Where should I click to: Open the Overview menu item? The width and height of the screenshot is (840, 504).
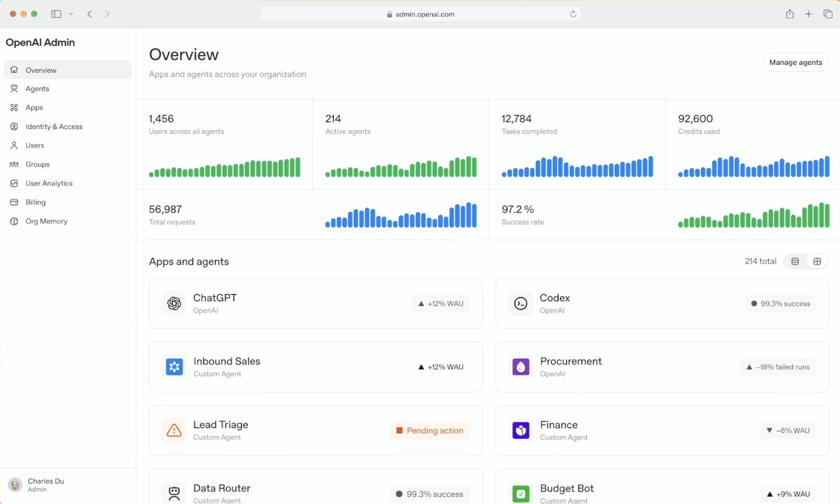coord(68,70)
